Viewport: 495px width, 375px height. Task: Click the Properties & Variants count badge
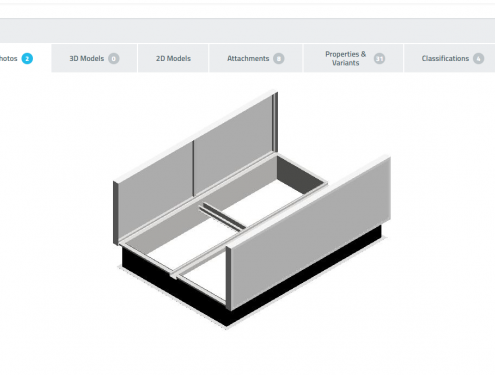point(379,59)
